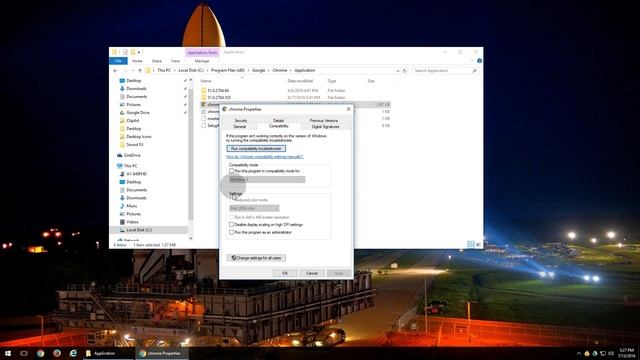Viewport: 640px width, 360px height.
Task: Switch to the Security tab
Action: [241, 121]
